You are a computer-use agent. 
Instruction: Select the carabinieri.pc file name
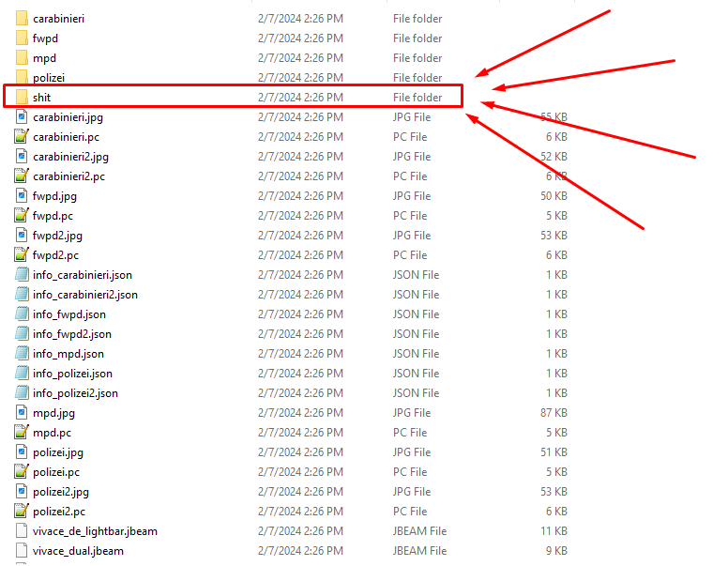coord(67,137)
